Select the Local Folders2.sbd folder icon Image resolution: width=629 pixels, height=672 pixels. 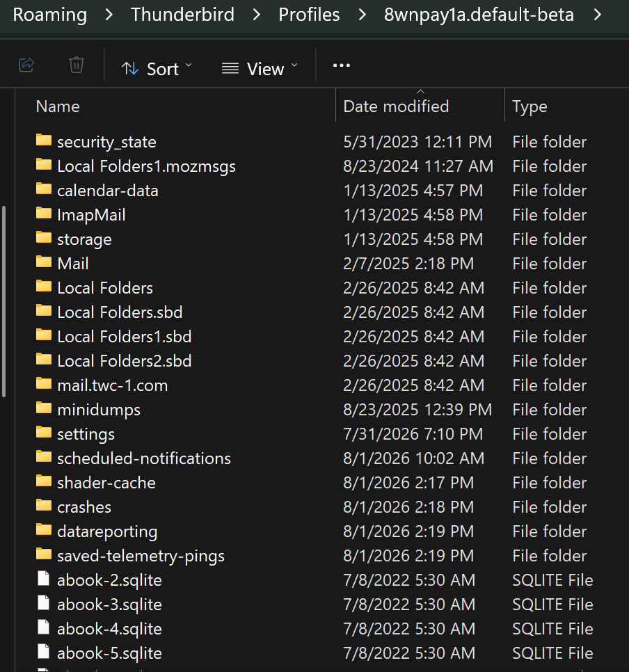tap(44, 360)
